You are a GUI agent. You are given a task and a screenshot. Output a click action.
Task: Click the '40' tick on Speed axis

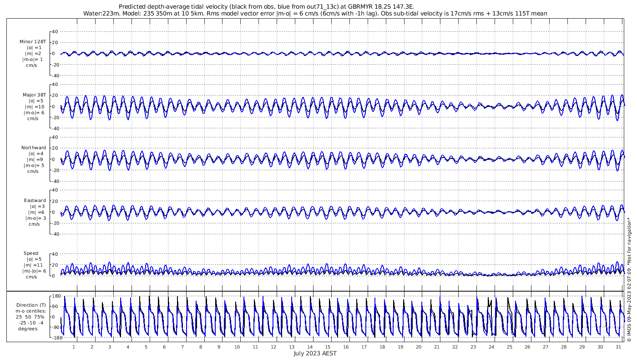pos(55,254)
